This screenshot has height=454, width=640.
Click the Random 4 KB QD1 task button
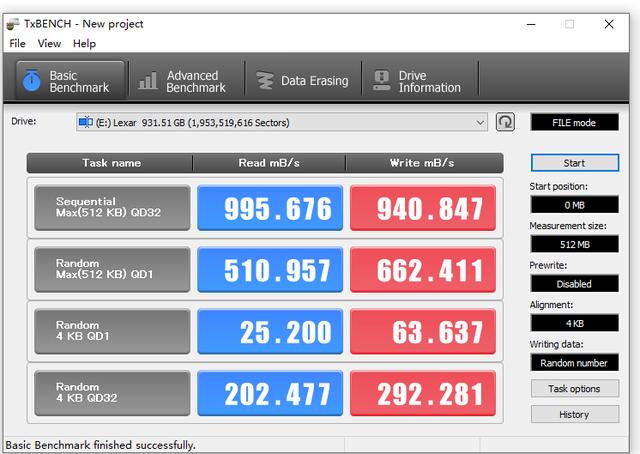tap(112, 331)
